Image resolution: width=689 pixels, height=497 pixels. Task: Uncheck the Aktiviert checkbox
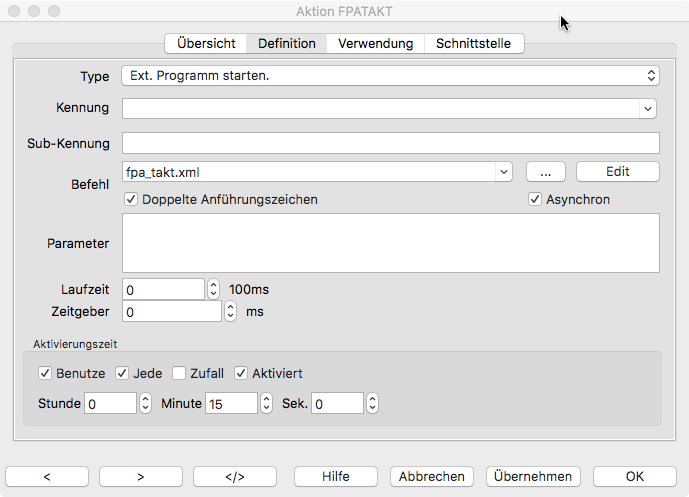pyautogui.click(x=241, y=373)
